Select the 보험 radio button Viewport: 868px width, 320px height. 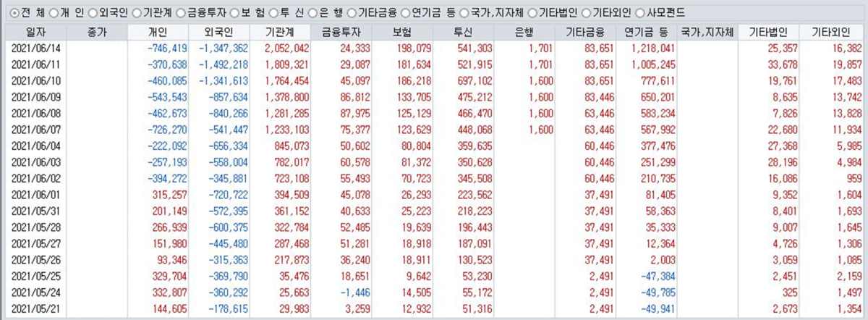(x=235, y=12)
